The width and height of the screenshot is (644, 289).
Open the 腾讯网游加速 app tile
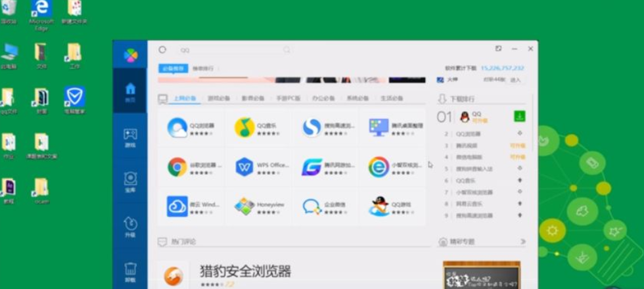point(326,167)
